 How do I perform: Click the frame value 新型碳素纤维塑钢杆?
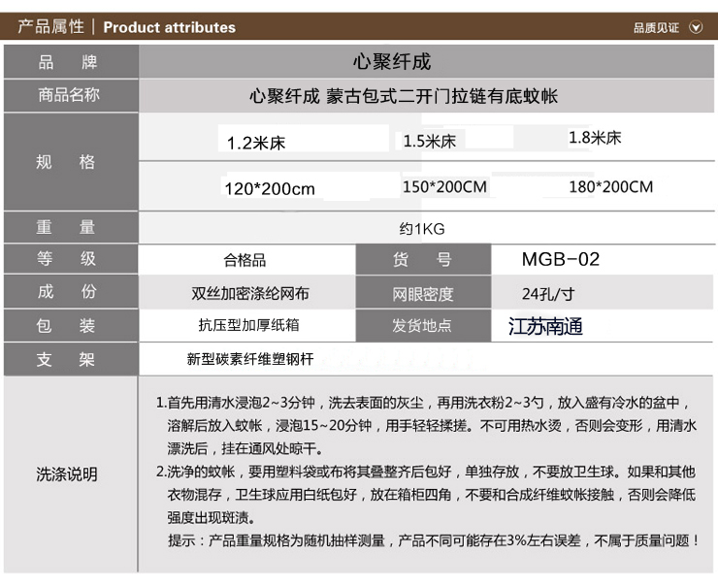[250, 359]
